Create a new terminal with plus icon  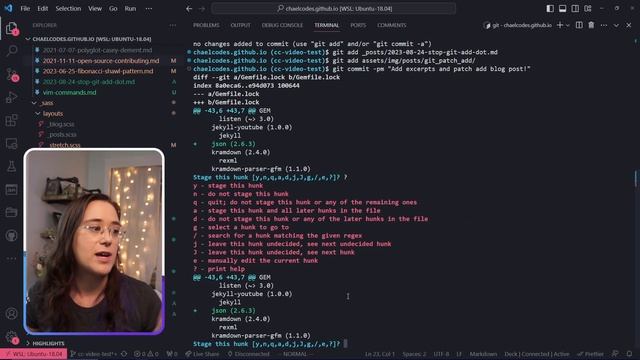click(560, 25)
